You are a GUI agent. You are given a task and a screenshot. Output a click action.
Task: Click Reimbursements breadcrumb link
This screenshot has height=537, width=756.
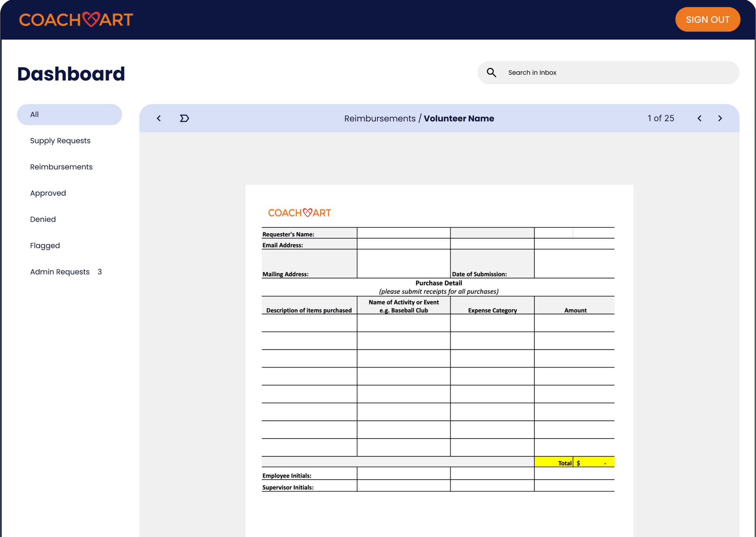coord(379,118)
